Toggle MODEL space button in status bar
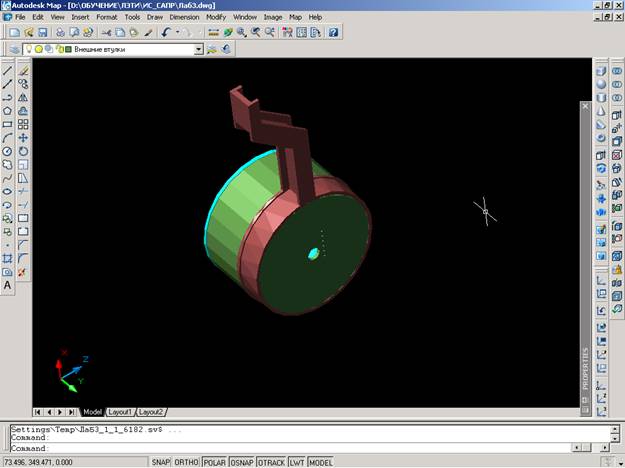Screen dimensions: 625x468 click(321, 462)
